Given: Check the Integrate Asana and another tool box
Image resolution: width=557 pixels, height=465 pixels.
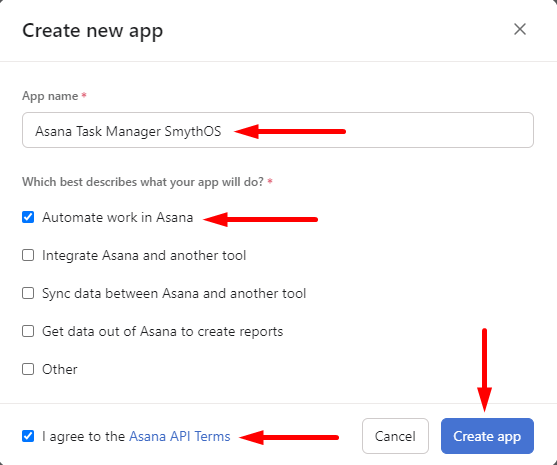Looking at the screenshot, I should click(x=28, y=255).
